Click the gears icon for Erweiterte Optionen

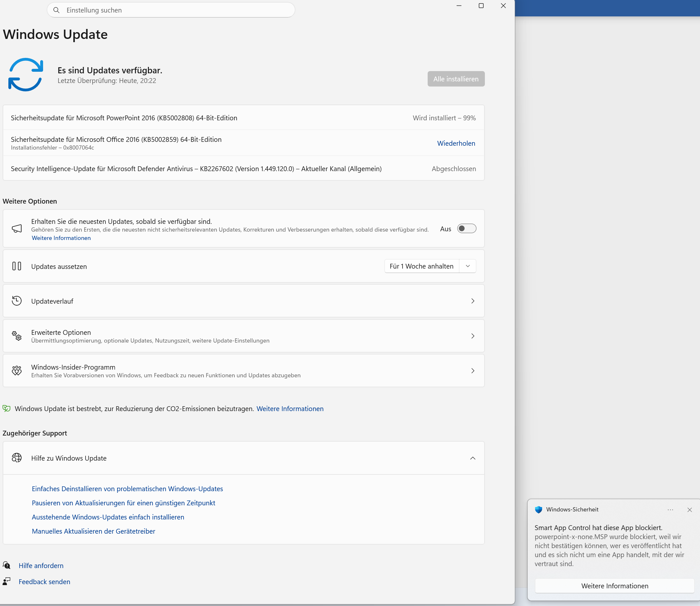[17, 336]
